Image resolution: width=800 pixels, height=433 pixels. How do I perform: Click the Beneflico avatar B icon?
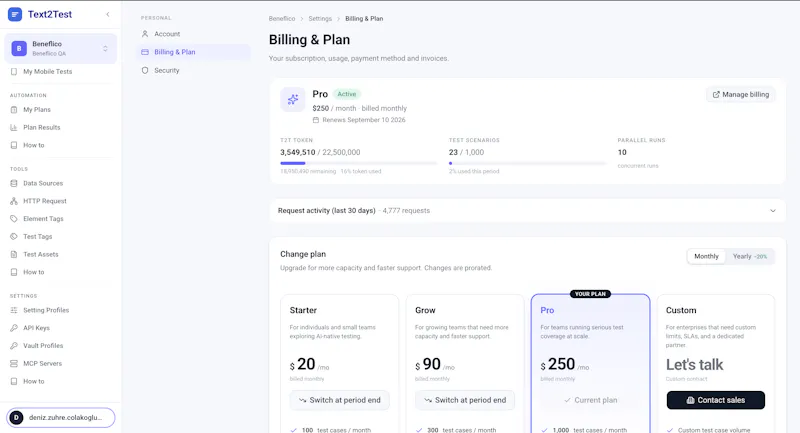[19, 48]
